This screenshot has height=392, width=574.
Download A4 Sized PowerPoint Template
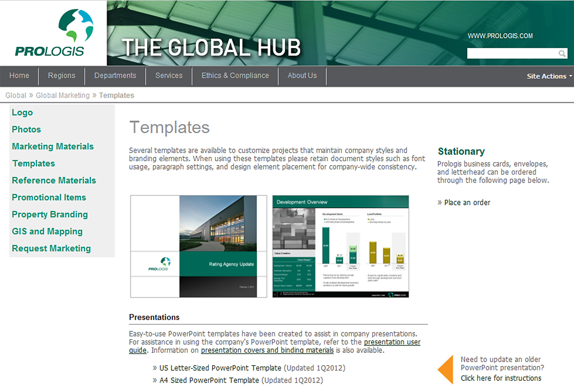pyautogui.click(x=209, y=380)
